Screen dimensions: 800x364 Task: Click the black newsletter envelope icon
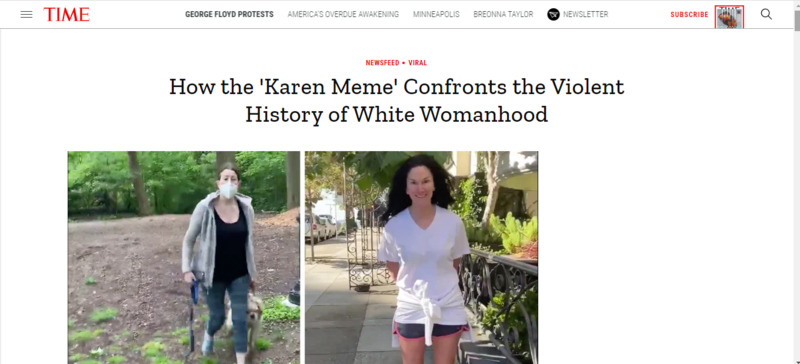[553, 14]
